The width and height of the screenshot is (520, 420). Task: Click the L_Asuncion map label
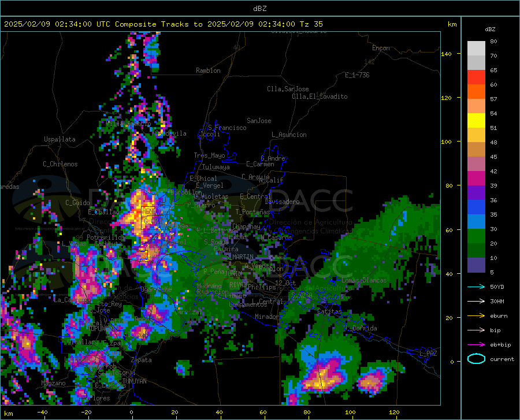tap(289, 135)
